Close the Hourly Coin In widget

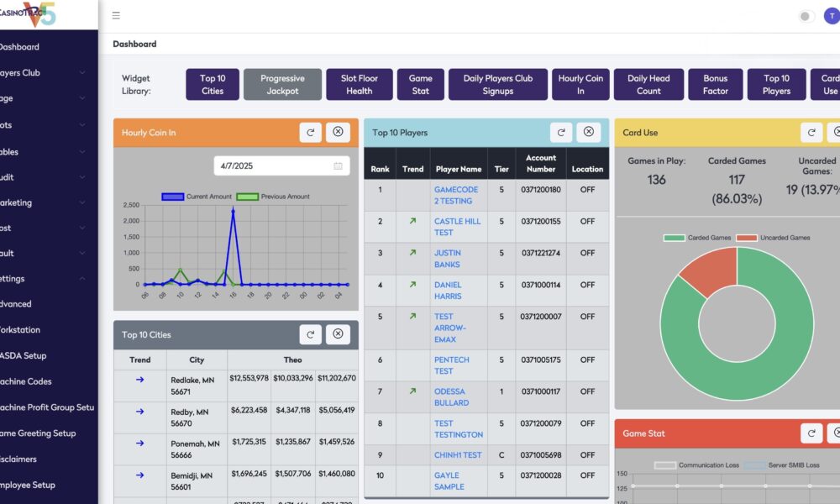tap(338, 132)
